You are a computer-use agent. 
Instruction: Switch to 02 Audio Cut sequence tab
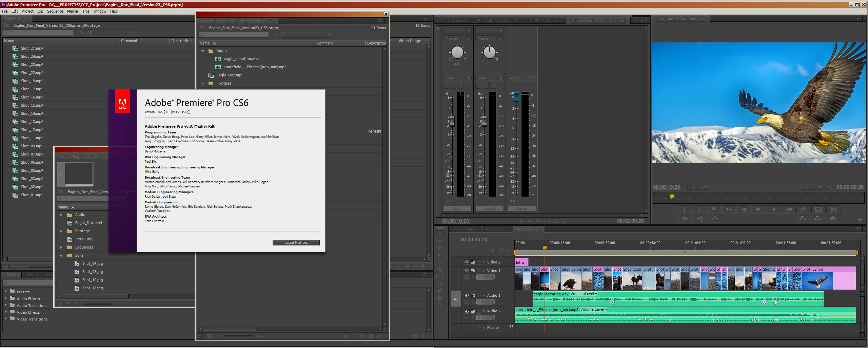[497, 229]
